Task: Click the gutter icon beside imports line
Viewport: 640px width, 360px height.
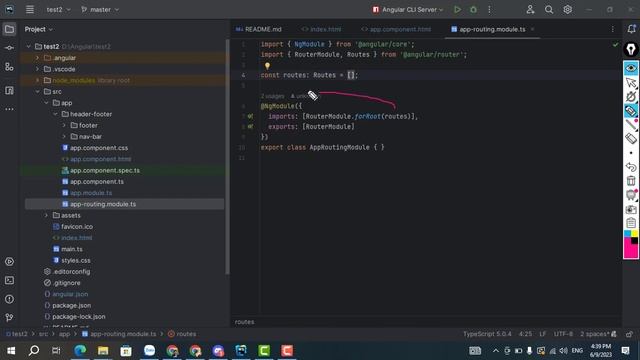Action: point(250,116)
